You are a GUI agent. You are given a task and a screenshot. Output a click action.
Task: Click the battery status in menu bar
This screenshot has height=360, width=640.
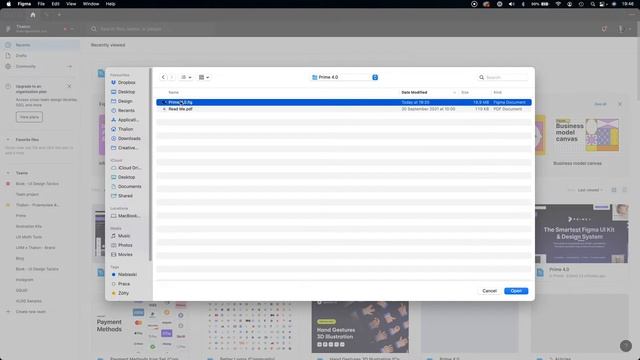point(540,4)
